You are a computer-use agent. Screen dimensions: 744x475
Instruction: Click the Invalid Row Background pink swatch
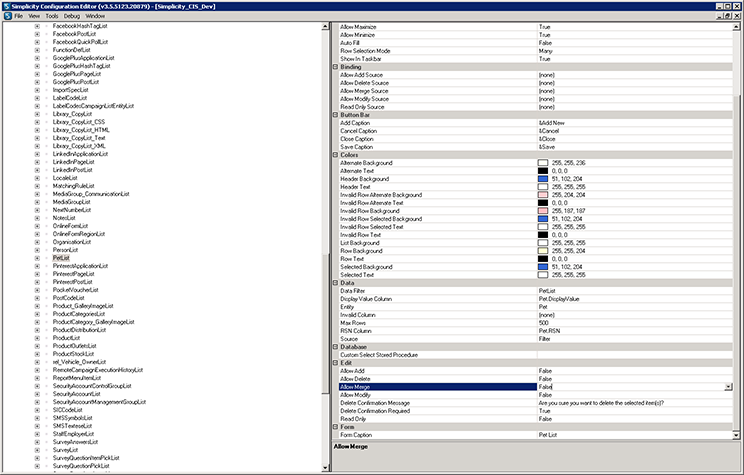pyautogui.click(x=543, y=211)
